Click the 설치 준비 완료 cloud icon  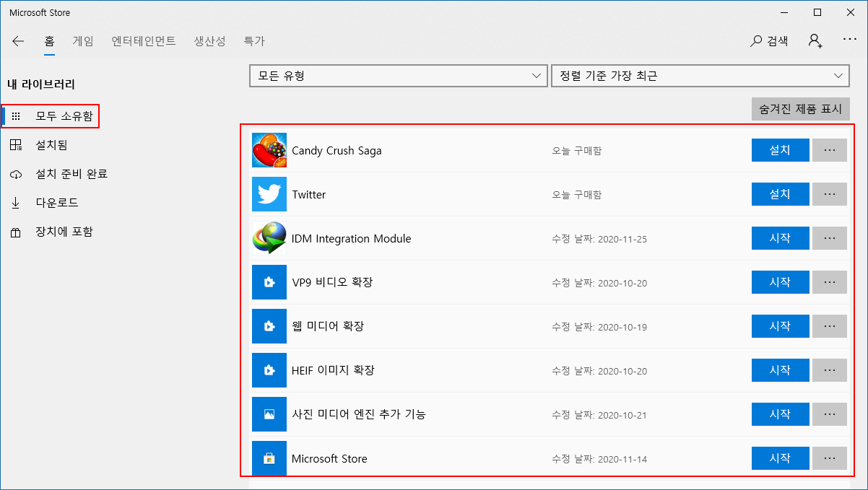point(16,174)
